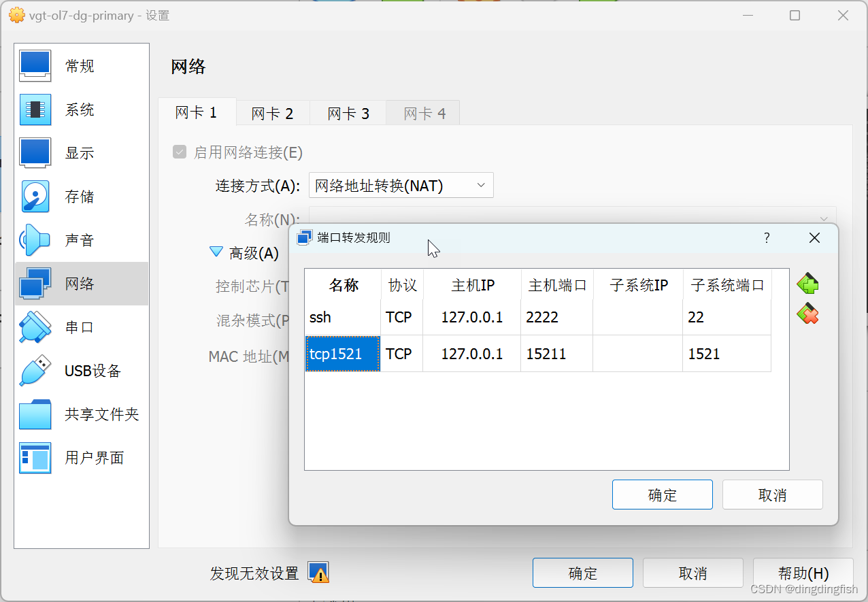The width and height of the screenshot is (868, 602).
Task: Open the 用户界面 (User interface) category
Action: (x=82, y=458)
